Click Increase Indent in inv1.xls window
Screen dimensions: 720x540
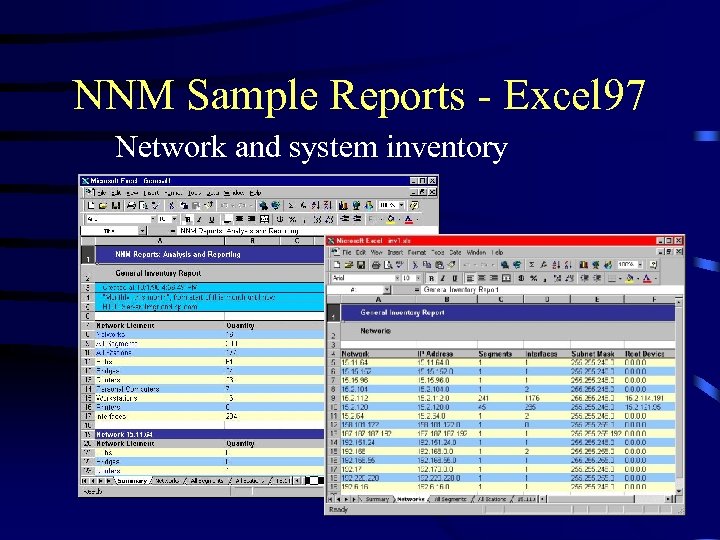[597, 278]
